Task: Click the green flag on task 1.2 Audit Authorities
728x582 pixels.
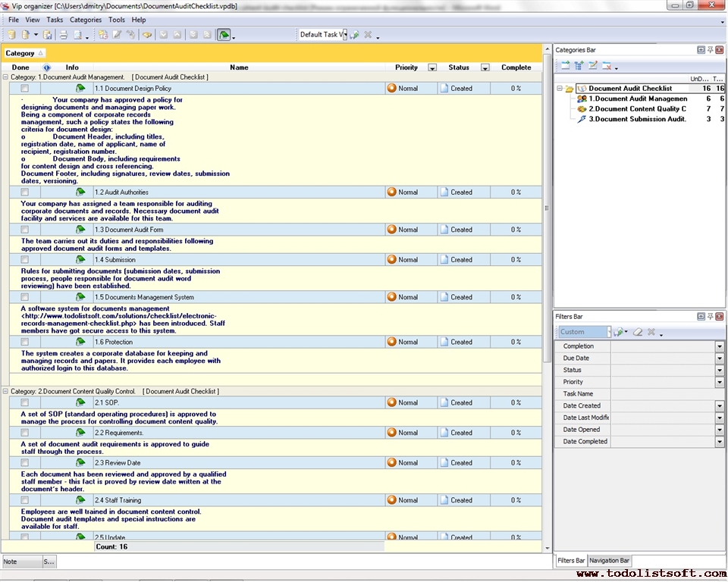Action: [x=80, y=192]
